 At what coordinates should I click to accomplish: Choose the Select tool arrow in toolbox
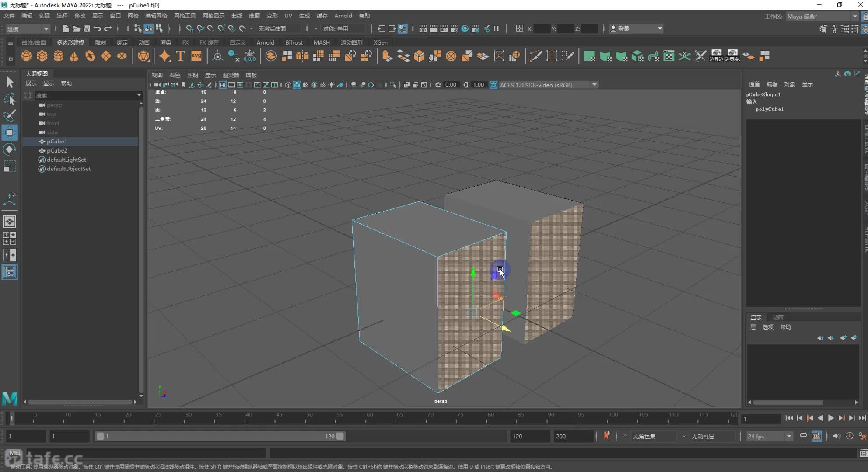(x=10, y=83)
